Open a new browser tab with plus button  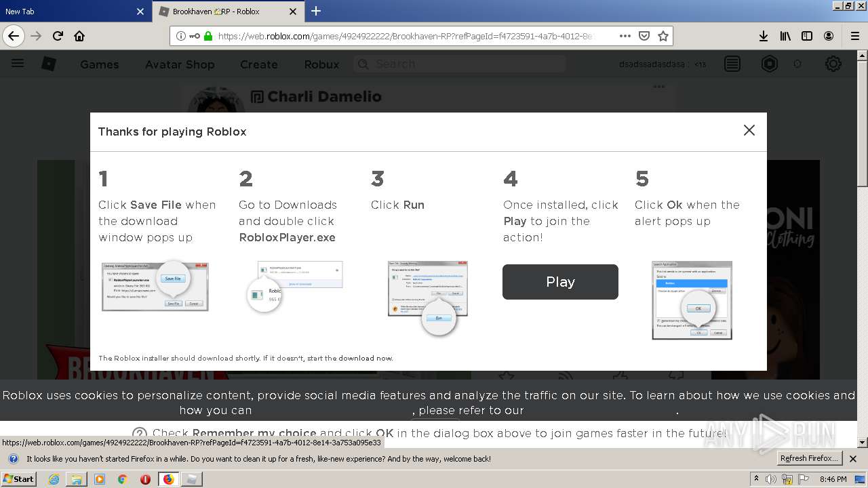tap(316, 11)
